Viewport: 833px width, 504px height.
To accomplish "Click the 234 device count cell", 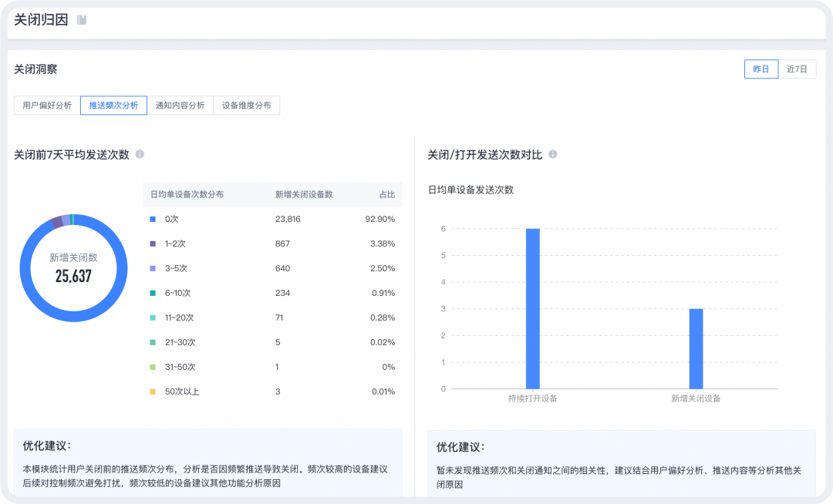I will 282,293.
